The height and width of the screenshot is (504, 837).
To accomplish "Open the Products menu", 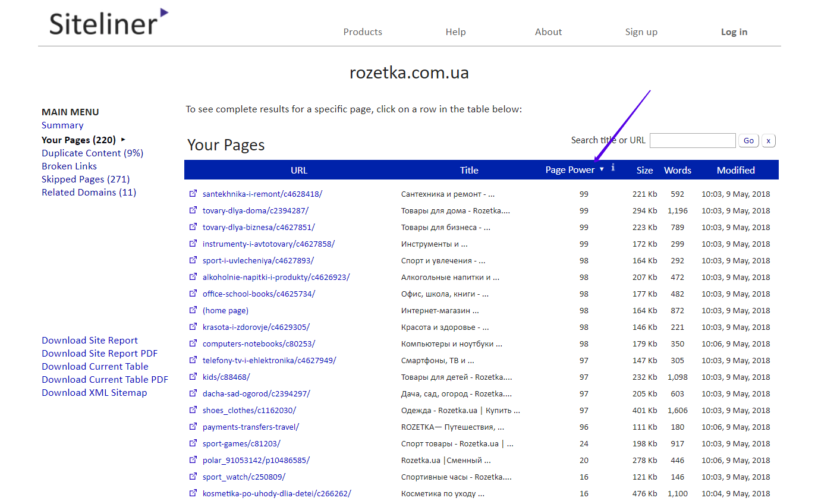I will pos(363,32).
